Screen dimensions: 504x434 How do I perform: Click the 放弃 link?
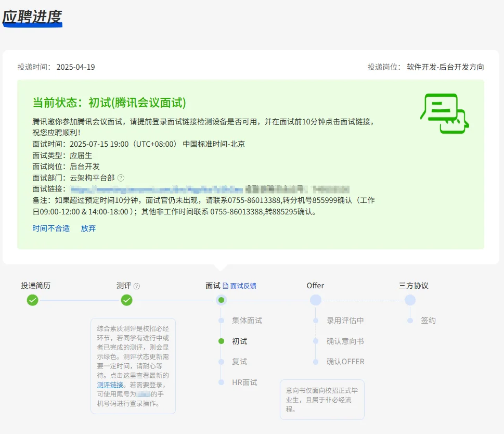88,228
